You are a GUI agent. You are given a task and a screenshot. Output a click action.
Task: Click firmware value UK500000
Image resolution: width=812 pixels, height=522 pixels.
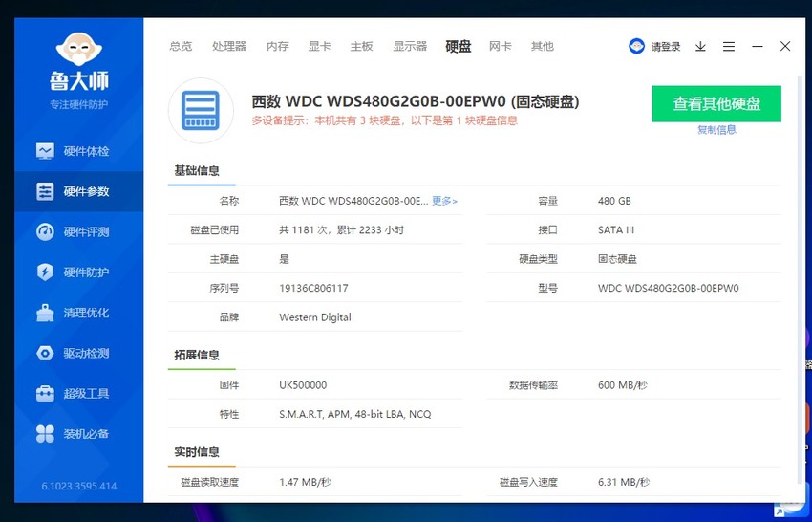pyautogui.click(x=303, y=385)
